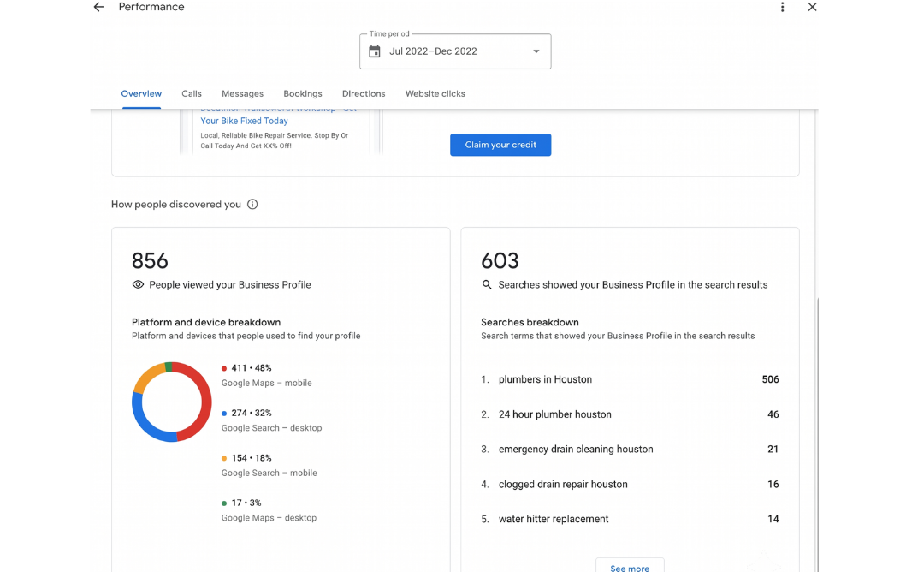The image size is (924, 572).
Task: Click the Platform and device breakdown heading
Action: coord(205,322)
